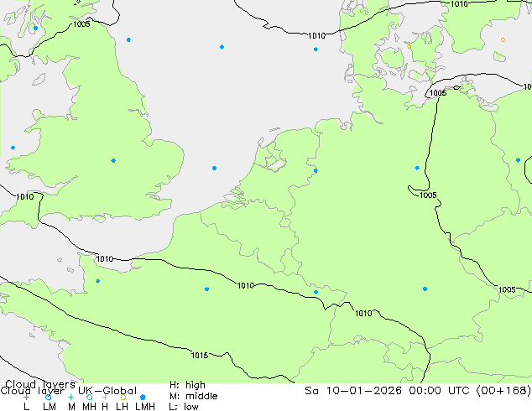
Task: Click the filled blue 'LMH' legend dot
Action: pyautogui.click(x=143, y=397)
